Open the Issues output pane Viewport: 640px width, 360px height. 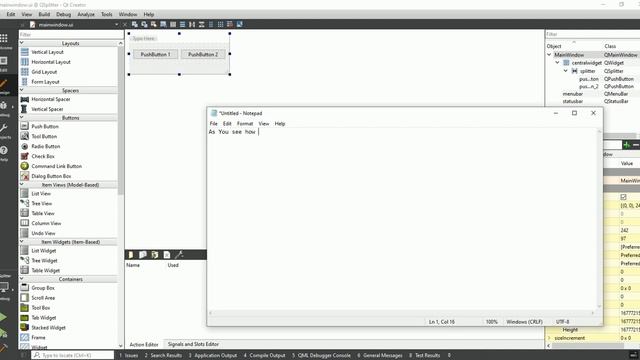tap(129, 356)
